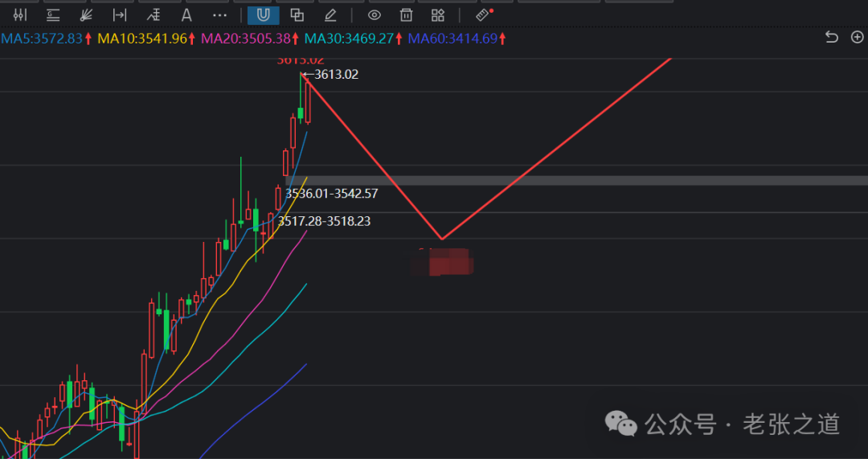Select the gray horizontal gap zone bar

point(576,181)
